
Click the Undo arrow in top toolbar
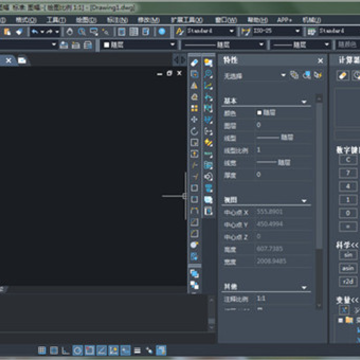(x=35, y=32)
